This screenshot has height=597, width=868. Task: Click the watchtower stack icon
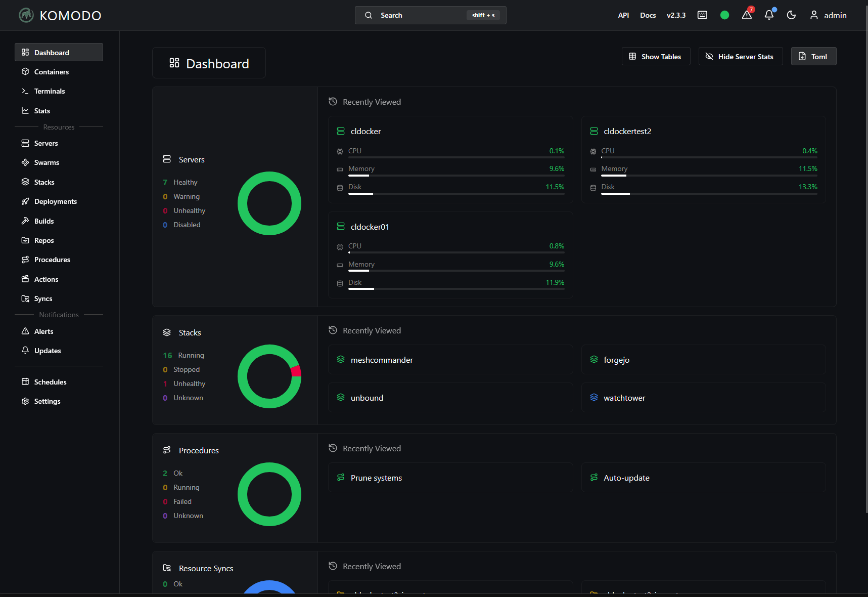[594, 398]
